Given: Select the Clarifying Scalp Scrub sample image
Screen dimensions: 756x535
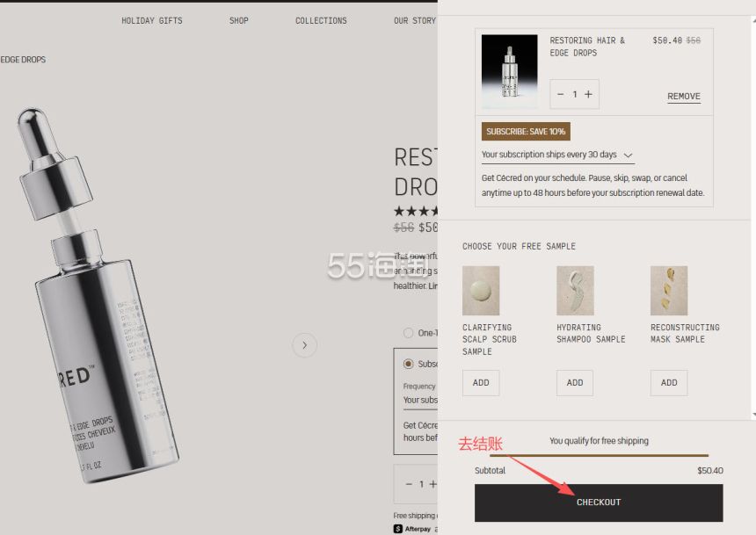Looking at the screenshot, I should coord(481,291).
